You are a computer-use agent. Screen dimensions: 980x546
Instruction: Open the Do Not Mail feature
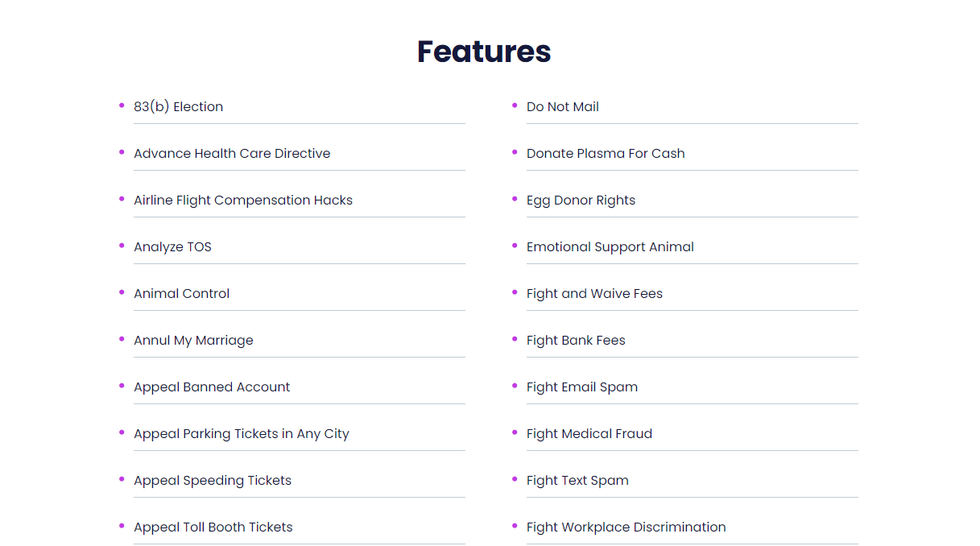(563, 106)
